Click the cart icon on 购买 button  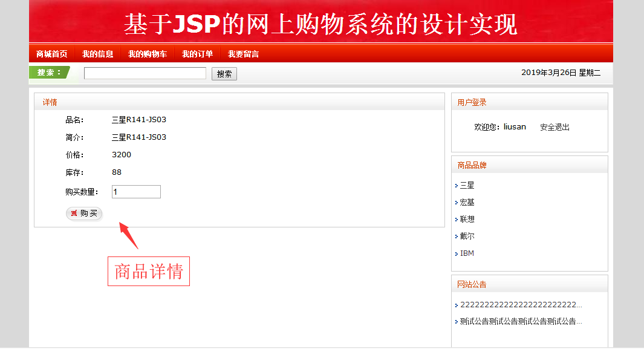click(74, 213)
